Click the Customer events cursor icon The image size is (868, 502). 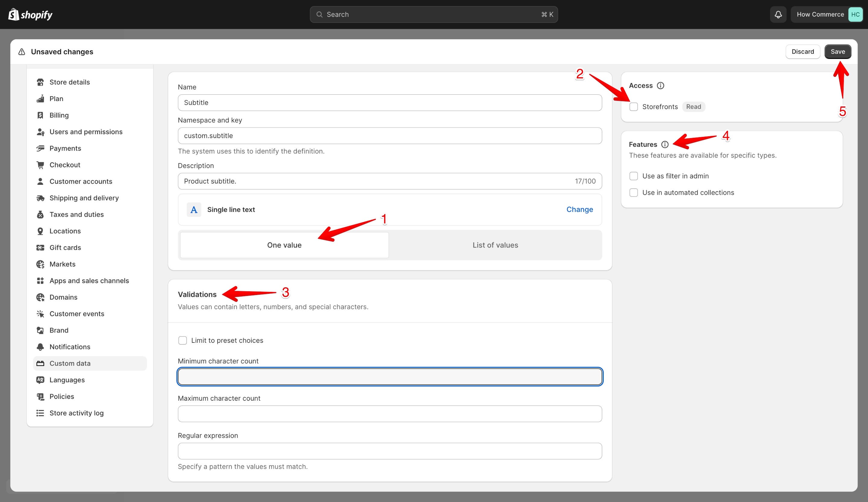[40, 314]
